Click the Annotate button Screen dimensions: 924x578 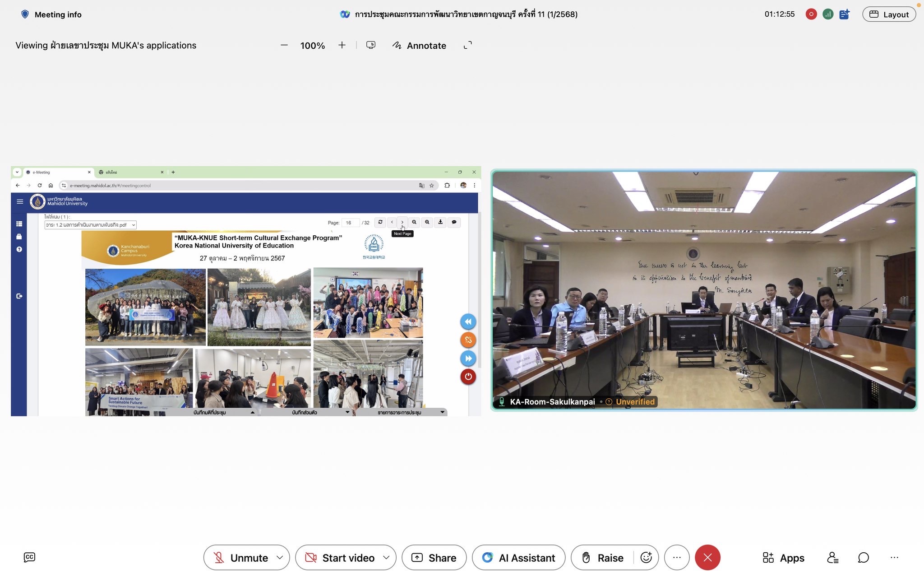(419, 45)
